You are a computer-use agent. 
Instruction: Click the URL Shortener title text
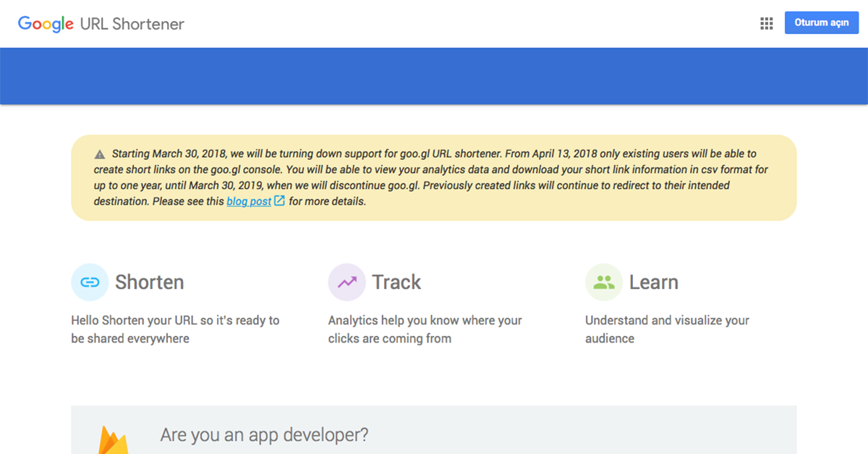click(x=132, y=24)
